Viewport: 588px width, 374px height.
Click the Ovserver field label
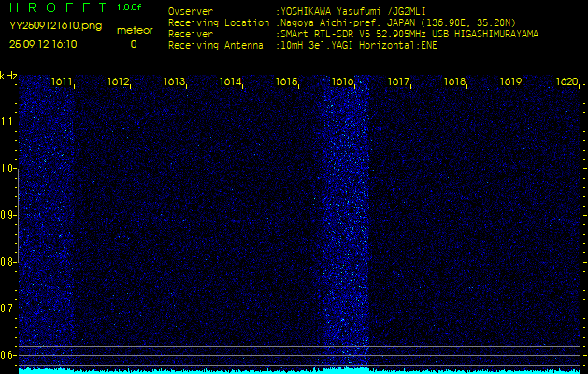191,11
